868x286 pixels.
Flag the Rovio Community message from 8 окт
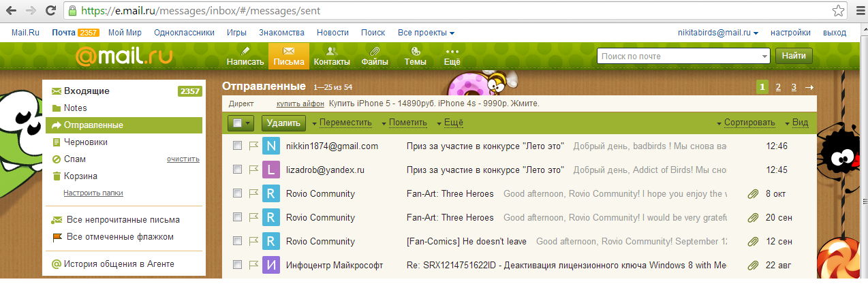253,193
